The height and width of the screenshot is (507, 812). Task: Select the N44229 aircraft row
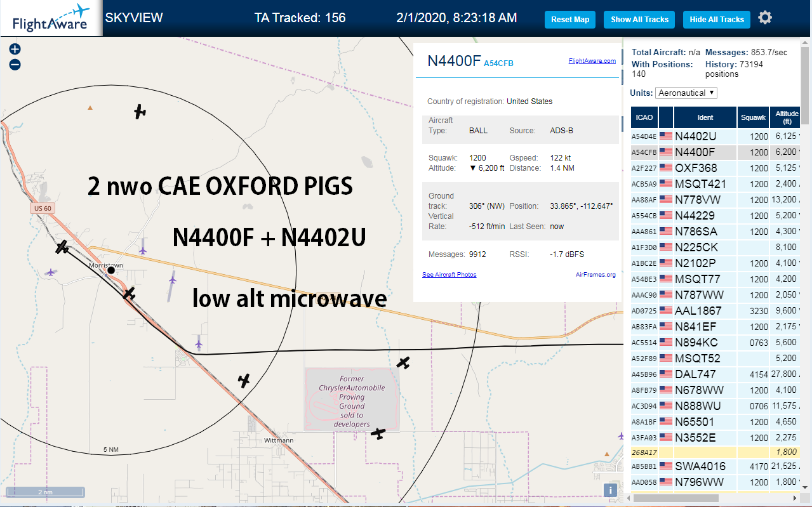(715, 216)
